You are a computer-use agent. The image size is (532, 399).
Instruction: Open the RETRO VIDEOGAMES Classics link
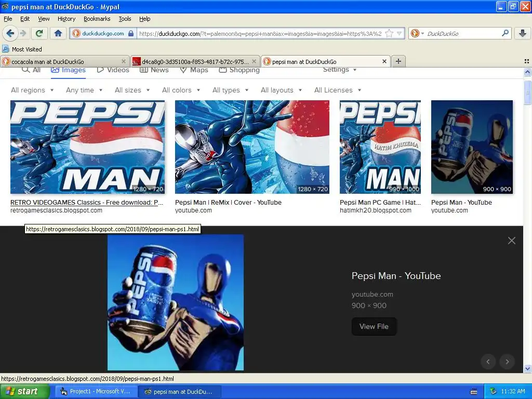pyautogui.click(x=87, y=202)
